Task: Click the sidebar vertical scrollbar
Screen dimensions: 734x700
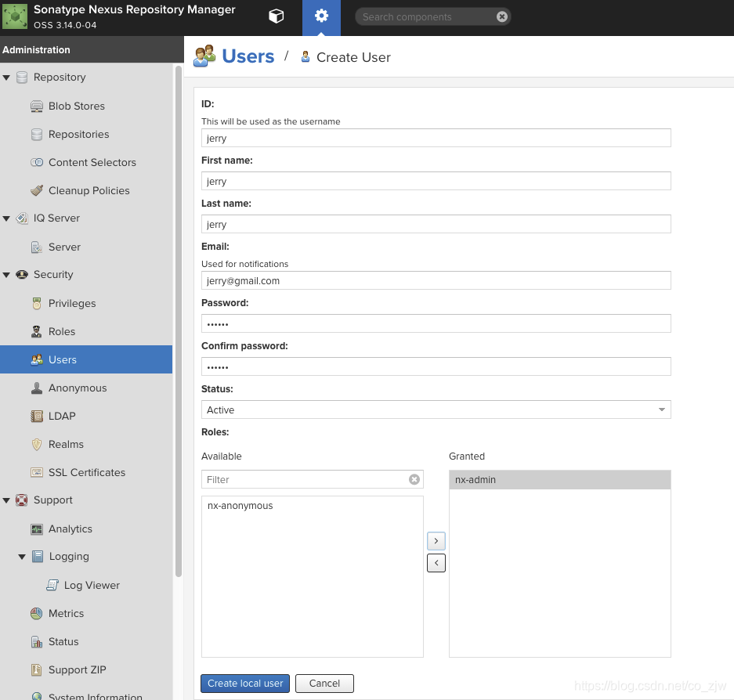Action: pos(179,321)
